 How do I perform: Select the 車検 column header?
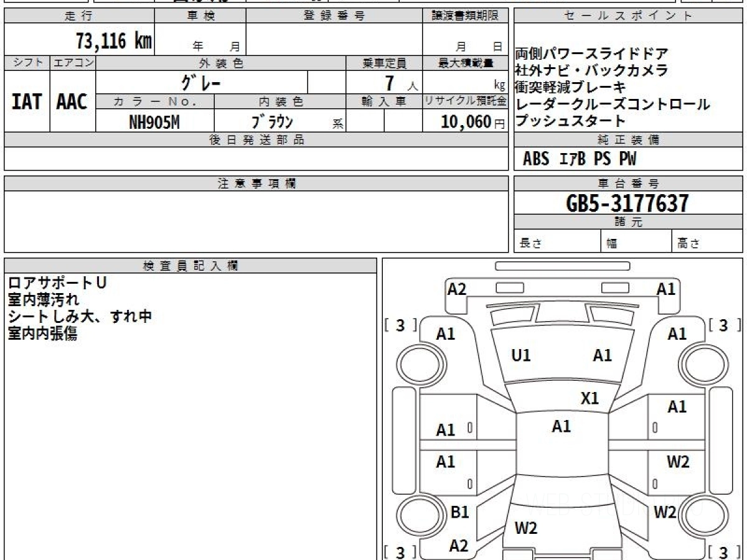point(200,16)
